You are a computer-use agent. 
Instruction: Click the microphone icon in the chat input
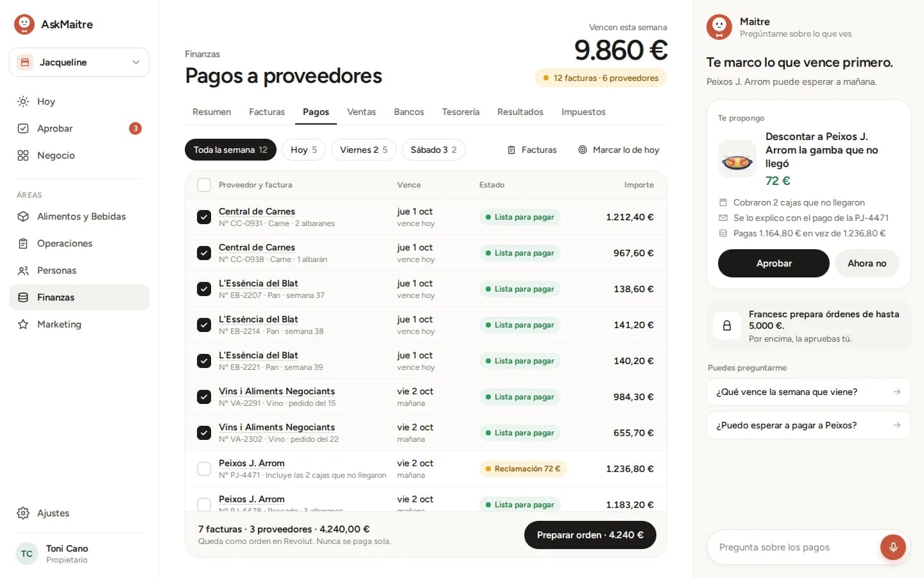click(893, 547)
